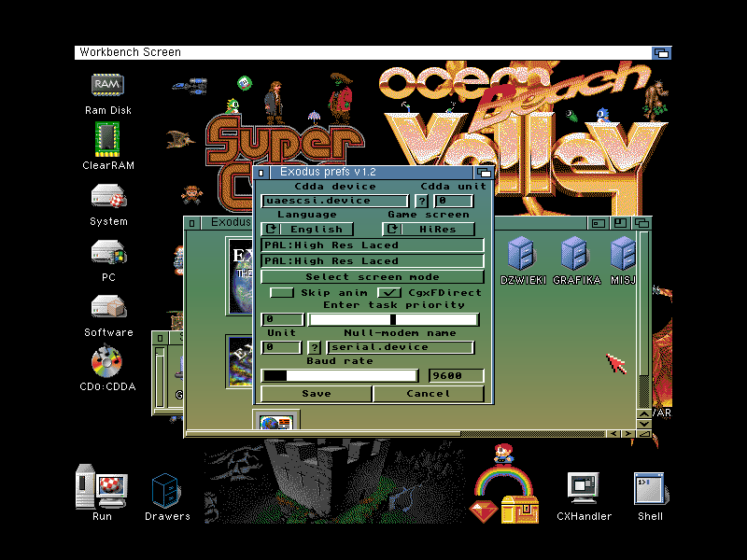Click the Workbench Screen title bar
The height and width of the screenshot is (560, 747).
pyautogui.click(x=363, y=53)
